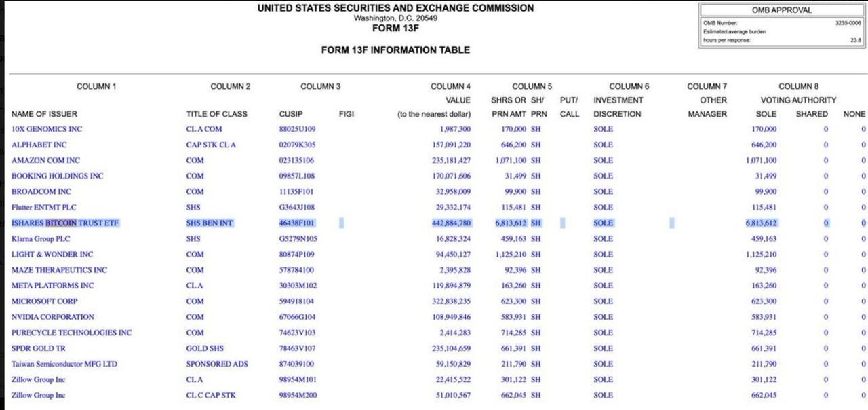This screenshot has width=868, height=410.
Task: Click the MICROSOFT CORP issuer name
Action: point(45,301)
